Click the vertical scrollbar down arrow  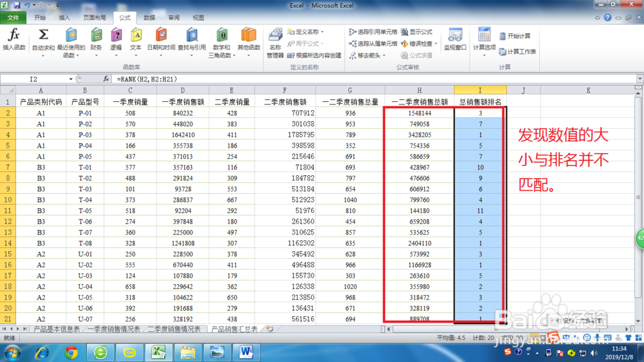[638, 321]
